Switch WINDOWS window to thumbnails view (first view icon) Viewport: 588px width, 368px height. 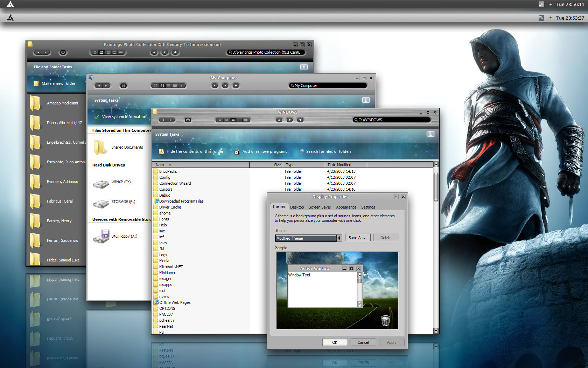pos(220,120)
